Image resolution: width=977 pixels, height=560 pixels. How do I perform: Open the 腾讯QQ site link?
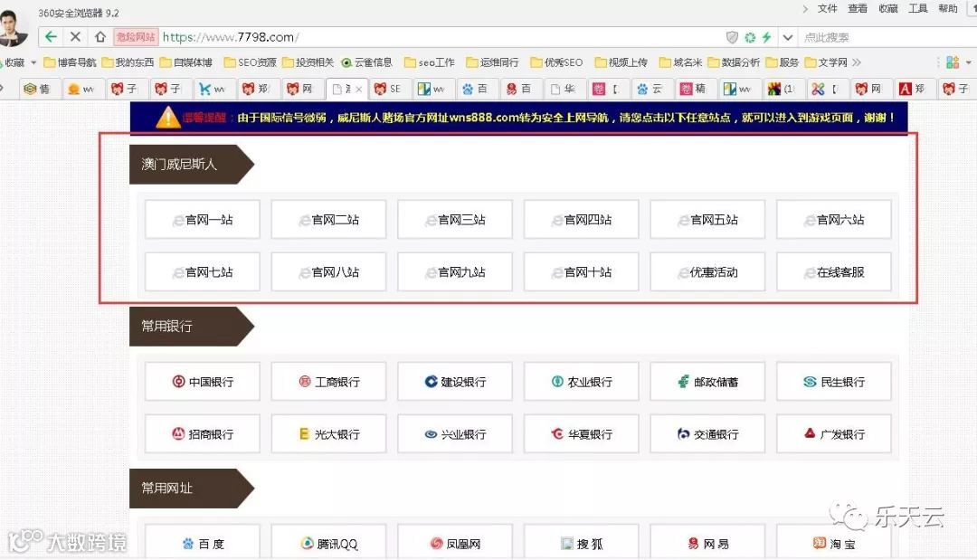coord(329,542)
